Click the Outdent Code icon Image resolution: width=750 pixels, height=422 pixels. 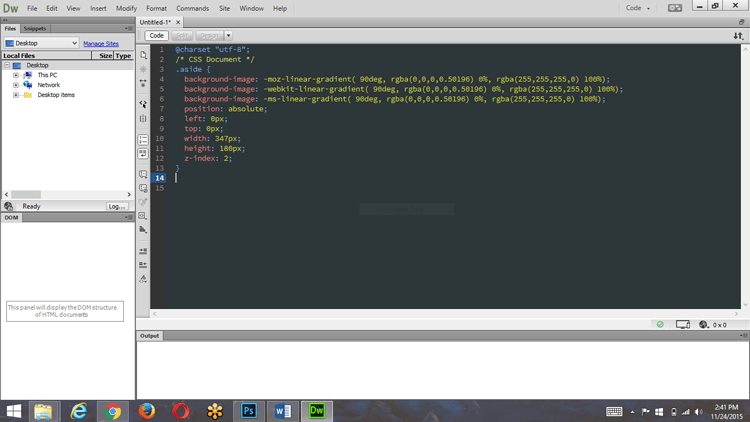coord(143,265)
